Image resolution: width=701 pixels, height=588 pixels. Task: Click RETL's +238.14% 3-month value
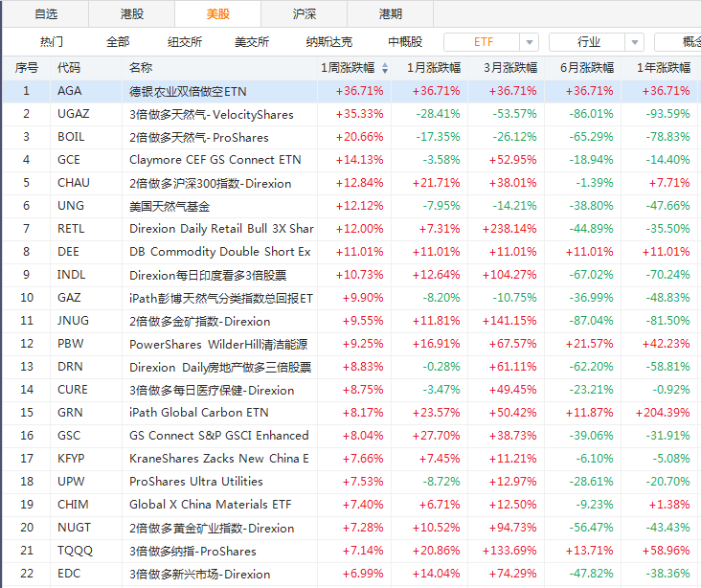click(509, 229)
